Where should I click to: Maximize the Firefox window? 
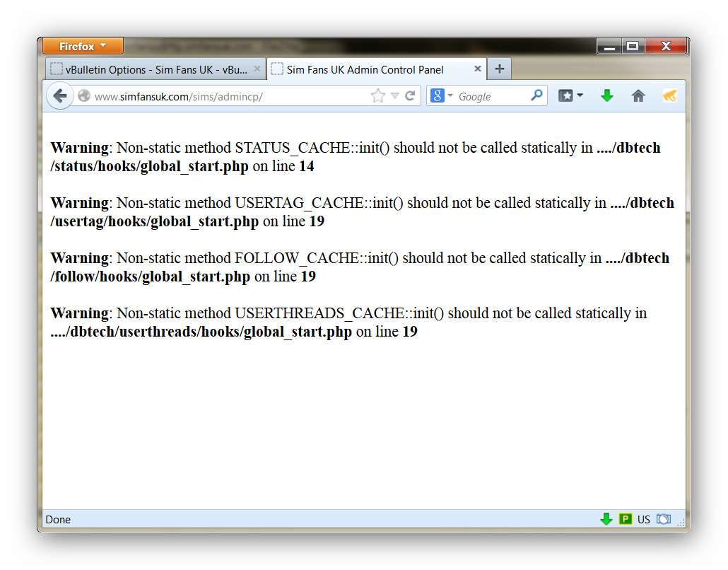[633, 46]
